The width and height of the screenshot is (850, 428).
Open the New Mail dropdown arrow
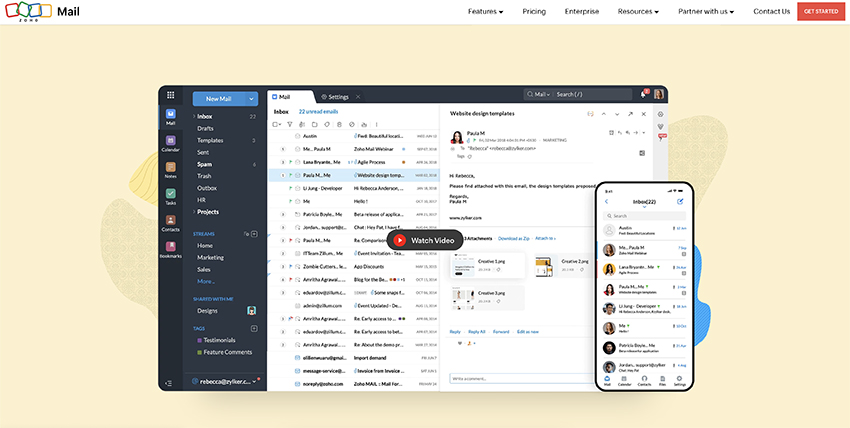(x=252, y=99)
